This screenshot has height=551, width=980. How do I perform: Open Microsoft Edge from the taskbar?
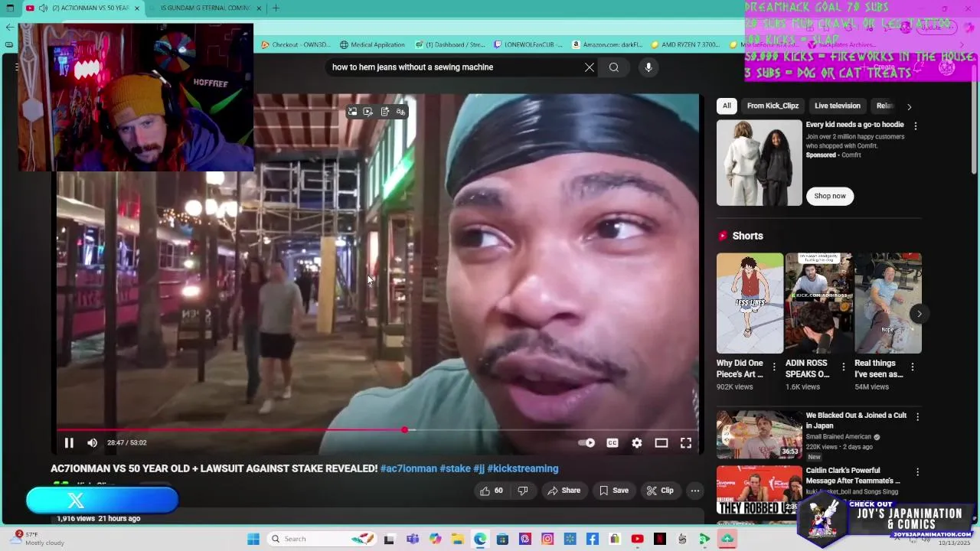(480, 539)
